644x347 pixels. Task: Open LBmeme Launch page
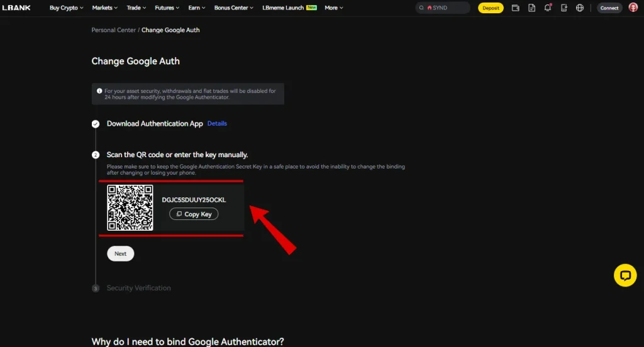pos(283,8)
